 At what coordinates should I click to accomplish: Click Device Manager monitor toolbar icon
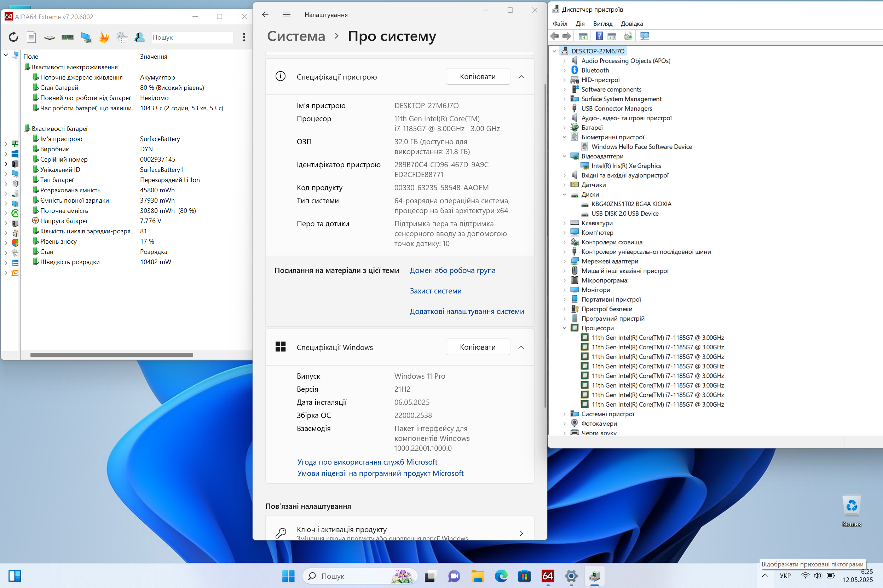click(645, 36)
